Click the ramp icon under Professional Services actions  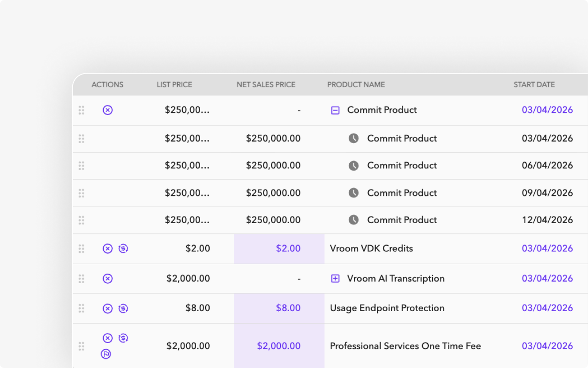click(106, 354)
